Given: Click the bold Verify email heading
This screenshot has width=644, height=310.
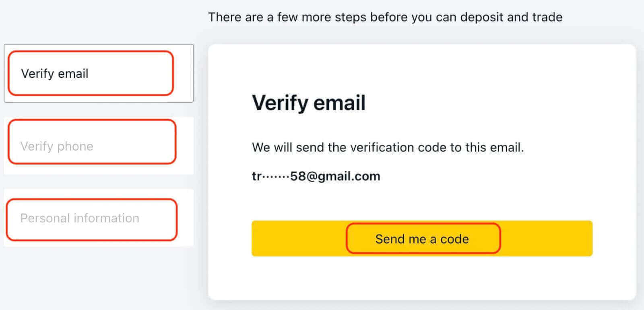Looking at the screenshot, I should click(x=309, y=103).
